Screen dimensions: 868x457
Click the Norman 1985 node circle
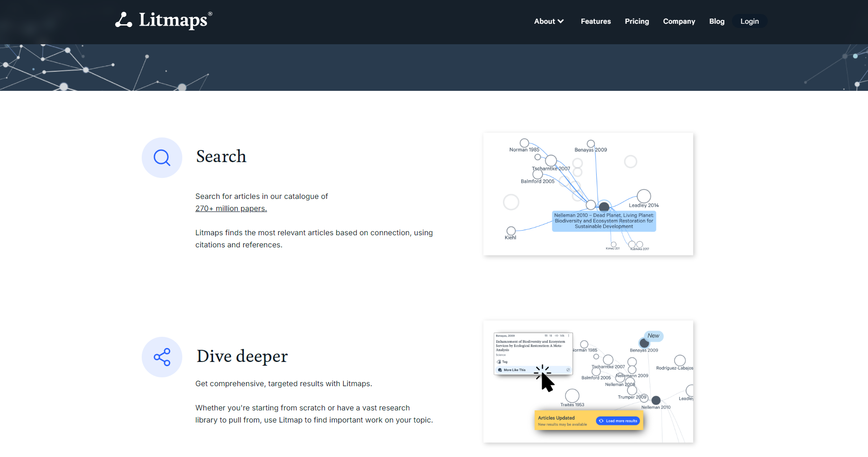tap(524, 143)
